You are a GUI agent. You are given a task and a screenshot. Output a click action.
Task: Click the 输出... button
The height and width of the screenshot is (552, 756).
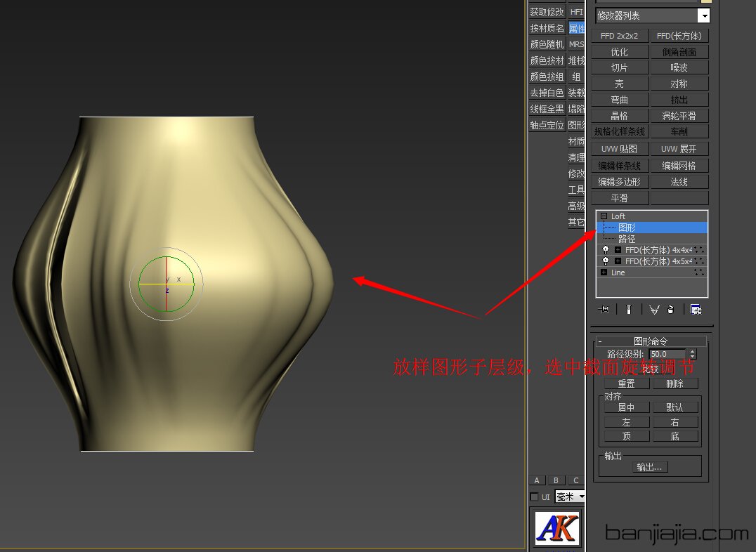649,466
